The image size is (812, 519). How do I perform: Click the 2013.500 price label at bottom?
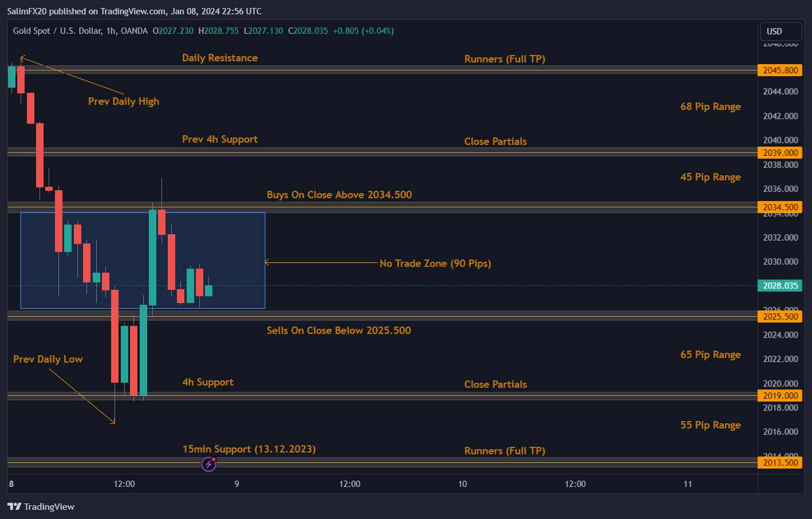[x=780, y=462]
